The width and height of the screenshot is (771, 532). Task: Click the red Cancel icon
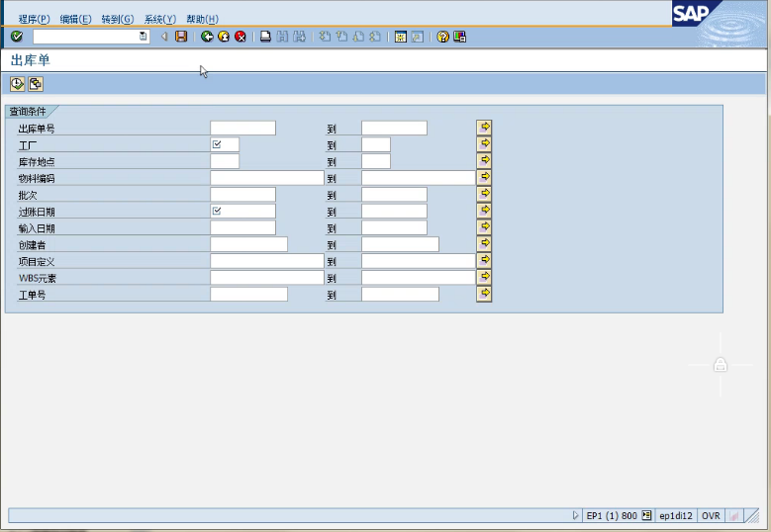pos(241,37)
